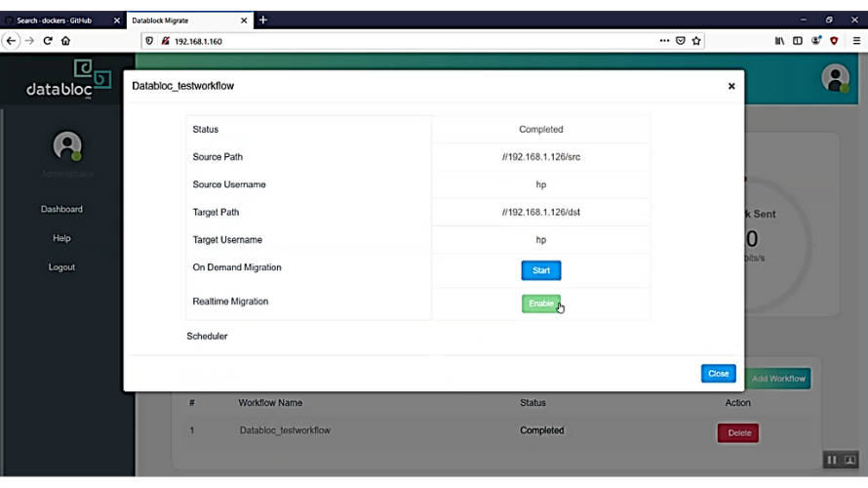This screenshot has height=488, width=868.
Task: Open the browser Library icon
Action: coord(779,40)
